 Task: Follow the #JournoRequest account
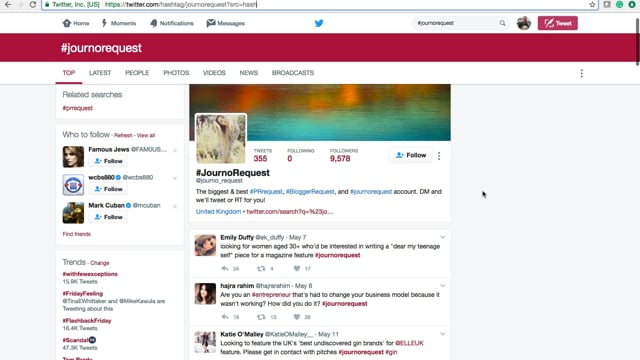click(410, 155)
